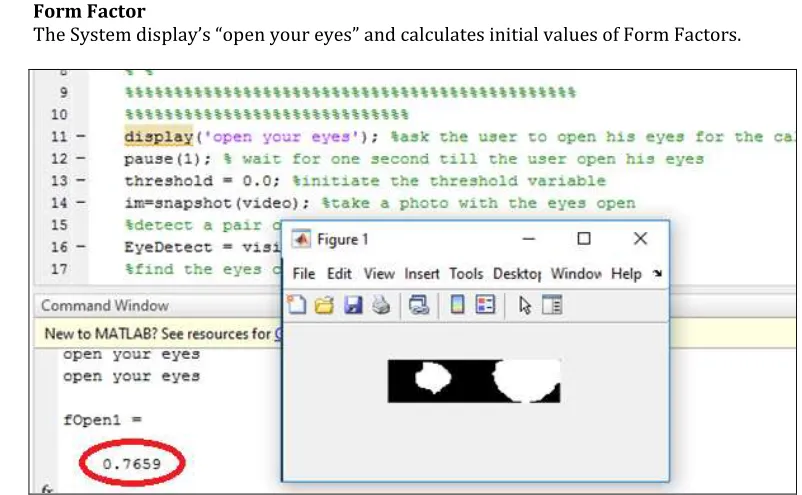Click 'threshold = 0.0;' on line 13
The image size is (802, 495).
click(x=202, y=181)
